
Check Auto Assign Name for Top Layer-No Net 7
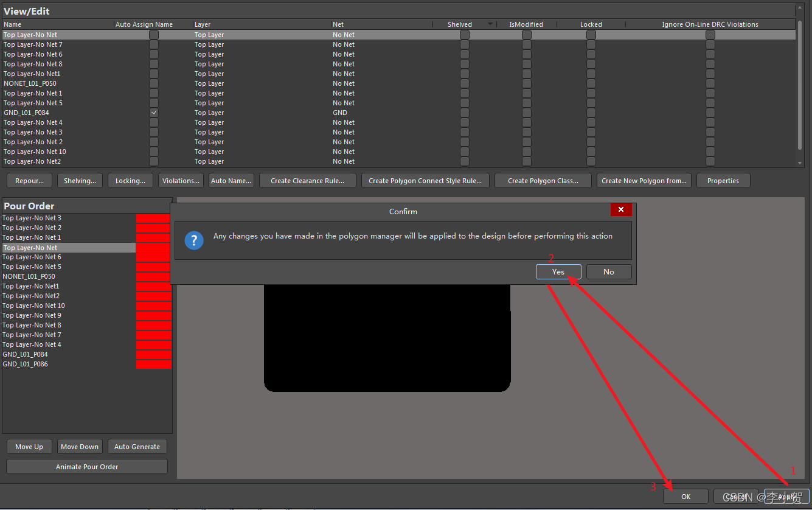(154, 44)
